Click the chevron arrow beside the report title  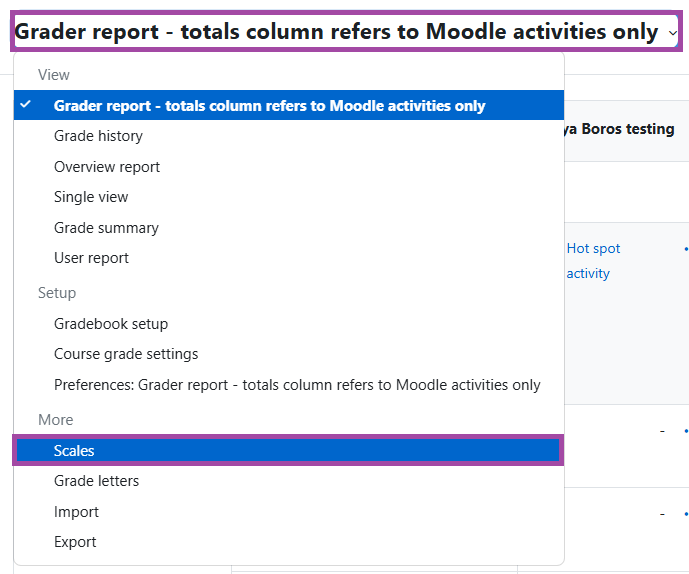672,33
